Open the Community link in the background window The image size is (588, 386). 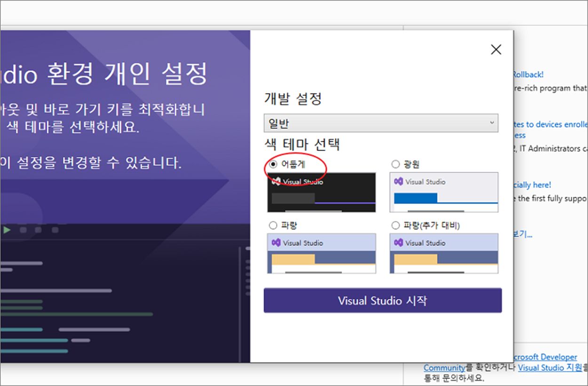444,368
